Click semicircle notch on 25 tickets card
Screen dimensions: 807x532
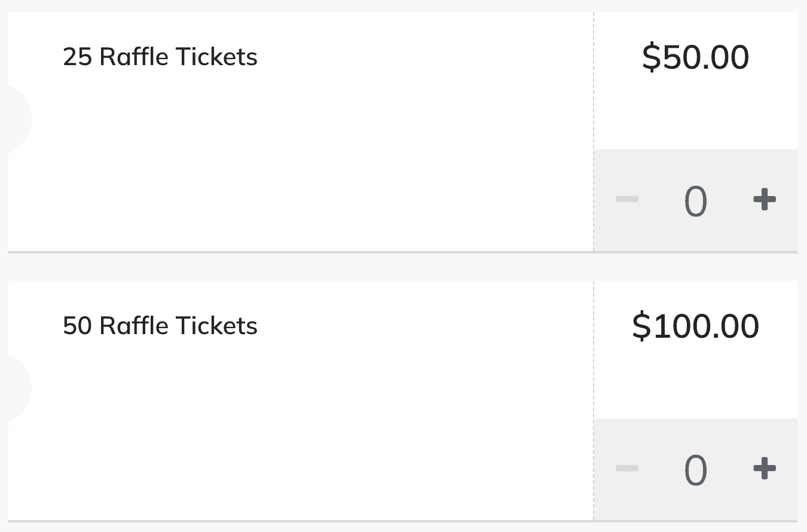coord(18,120)
